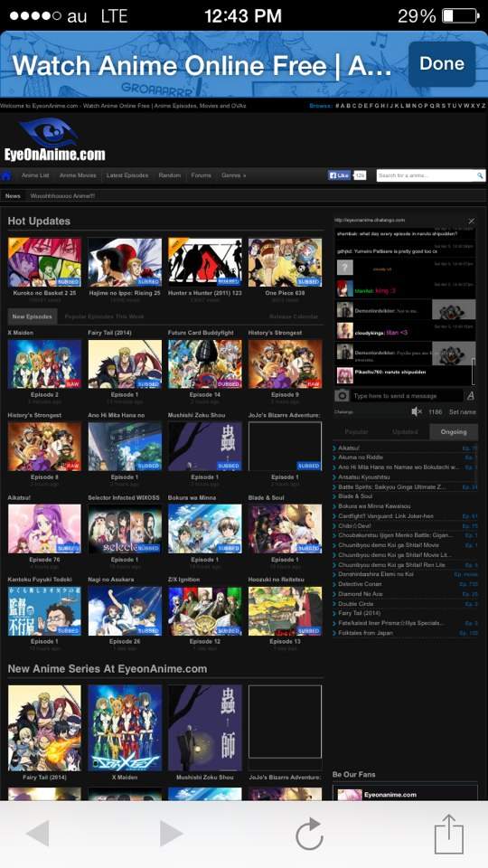Open Kuroko no Basket 2 25 thumbnail
The height and width of the screenshot is (868, 488).
tap(44, 262)
